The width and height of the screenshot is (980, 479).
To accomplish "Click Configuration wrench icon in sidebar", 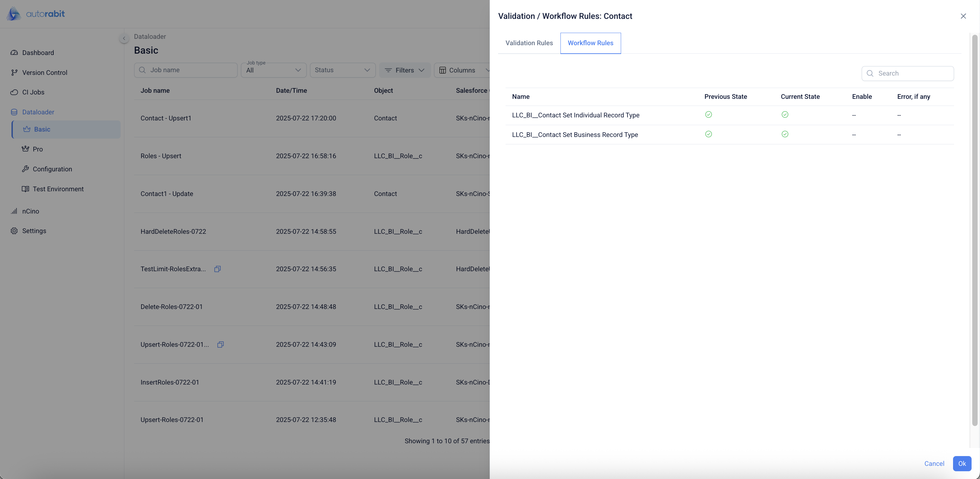I will click(26, 169).
